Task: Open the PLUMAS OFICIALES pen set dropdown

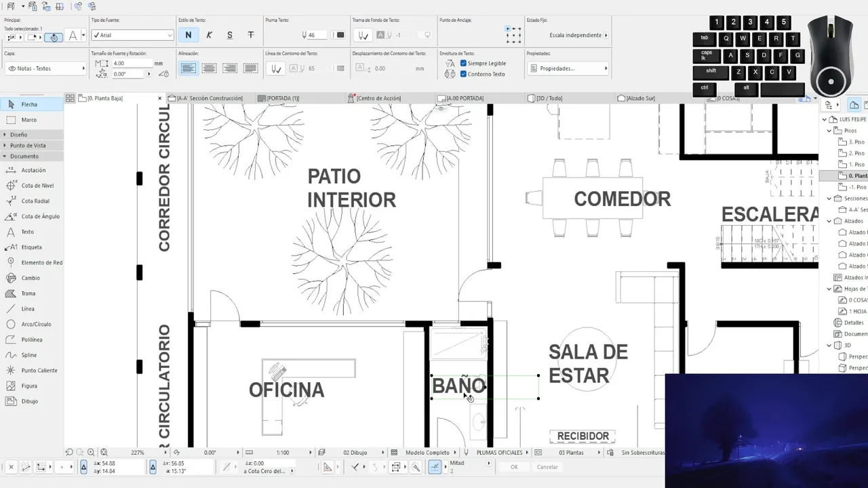Action: [x=496, y=452]
